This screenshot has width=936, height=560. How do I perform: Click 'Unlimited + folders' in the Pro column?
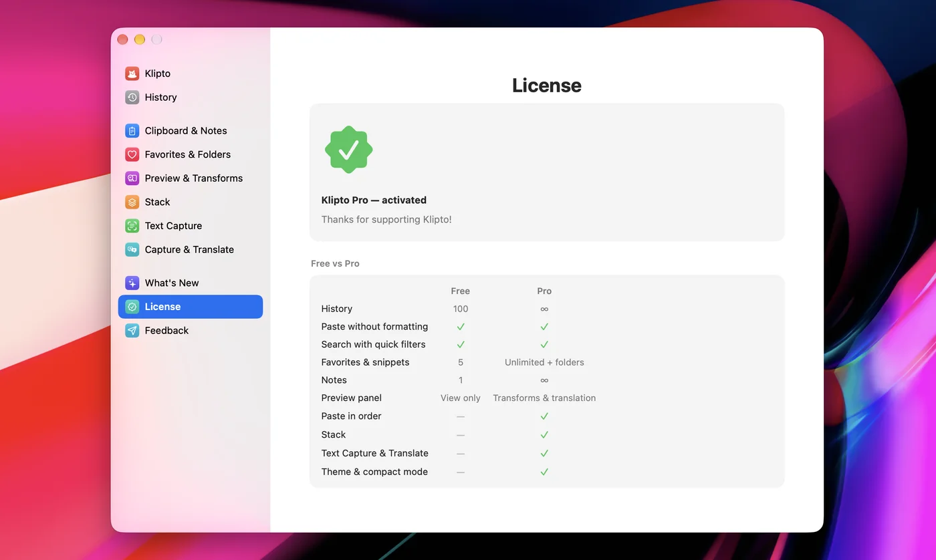click(x=544, y=362)
